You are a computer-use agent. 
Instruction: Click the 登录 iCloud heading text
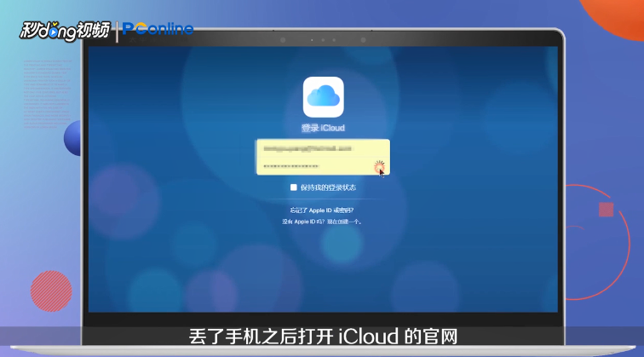click(323, 128)
